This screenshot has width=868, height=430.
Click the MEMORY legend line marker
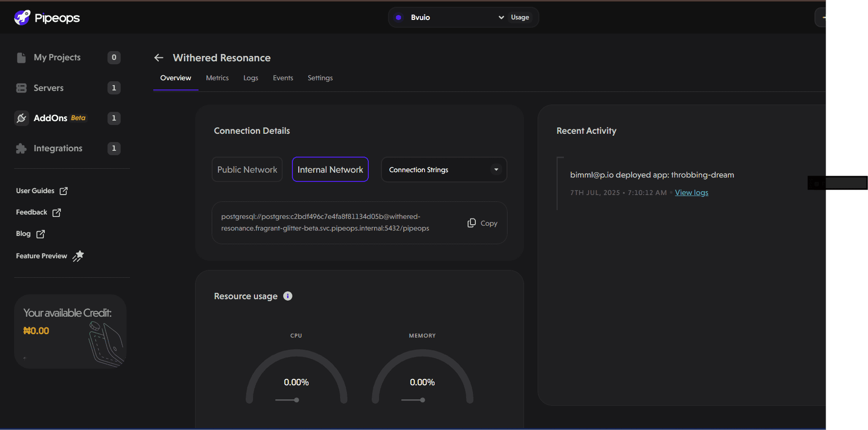[x=413, y=400]
